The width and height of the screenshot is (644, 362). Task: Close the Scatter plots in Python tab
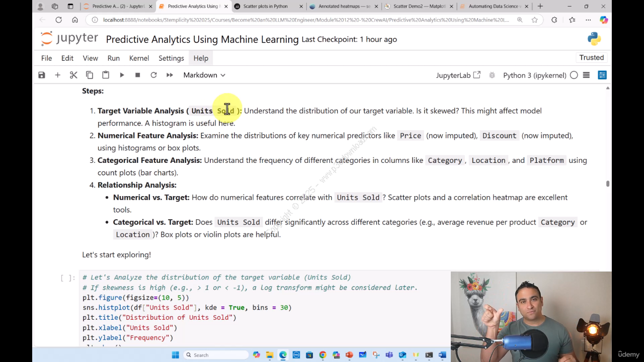click(x=301, y=6)
